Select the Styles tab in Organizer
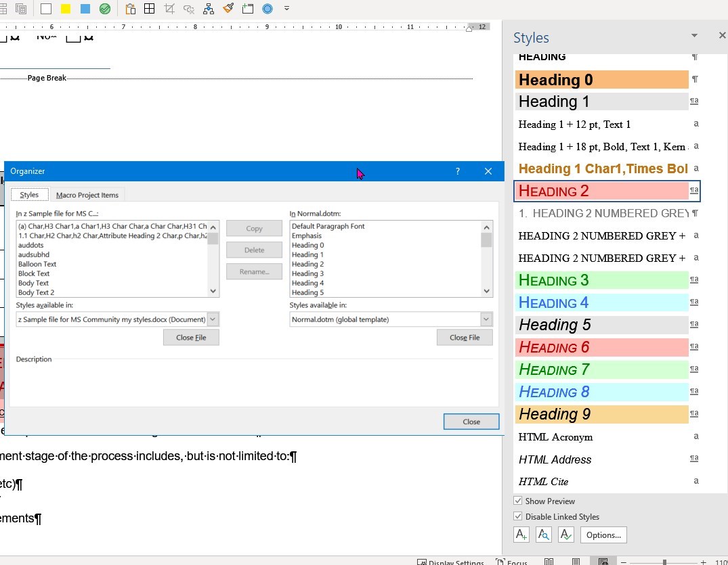The image size is (728, 565). pos(29,195)
